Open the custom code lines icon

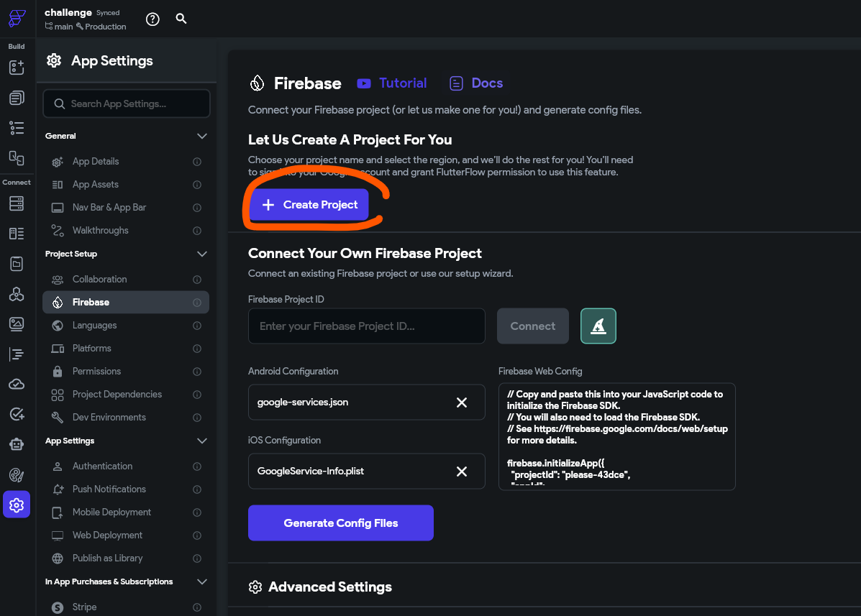pos(17,354)
